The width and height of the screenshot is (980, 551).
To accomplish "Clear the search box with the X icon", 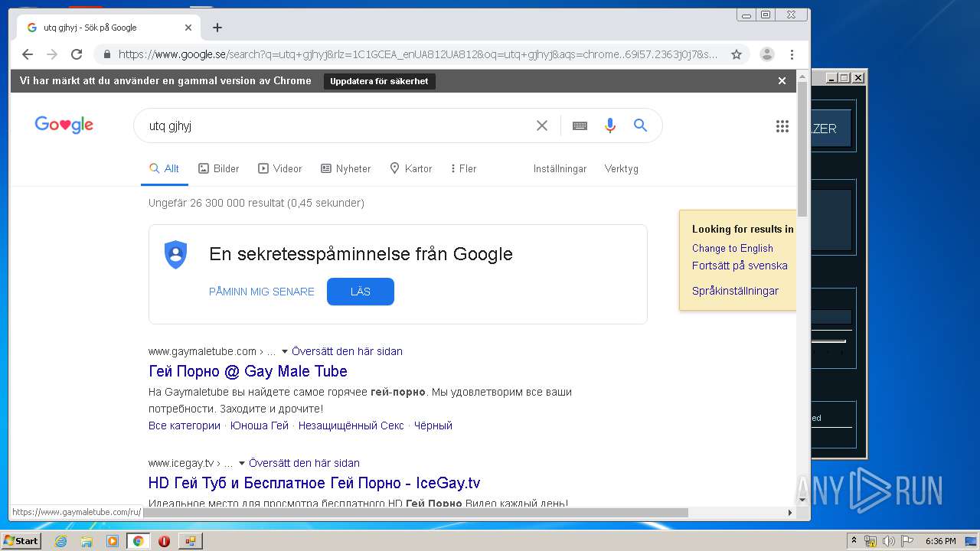I will point(542,126).
